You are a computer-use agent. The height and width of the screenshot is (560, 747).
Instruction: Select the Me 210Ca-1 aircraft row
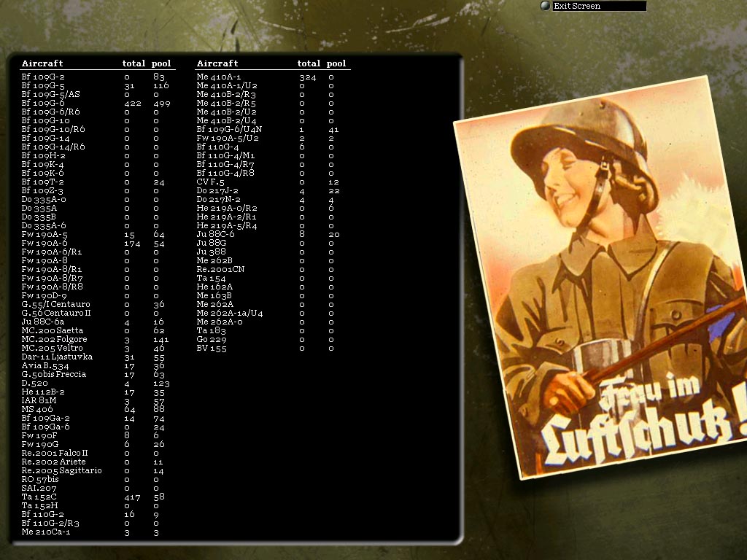pos(97,532)
